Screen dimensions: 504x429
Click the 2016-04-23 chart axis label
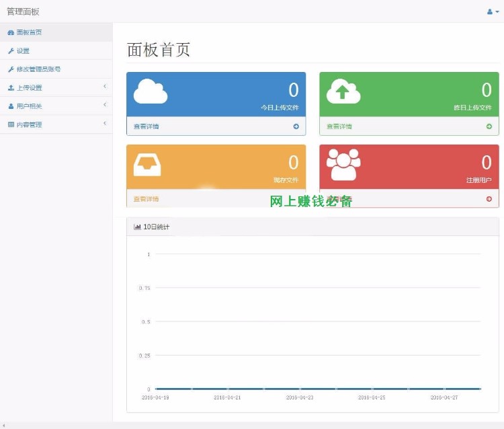[x=300, y=397]
